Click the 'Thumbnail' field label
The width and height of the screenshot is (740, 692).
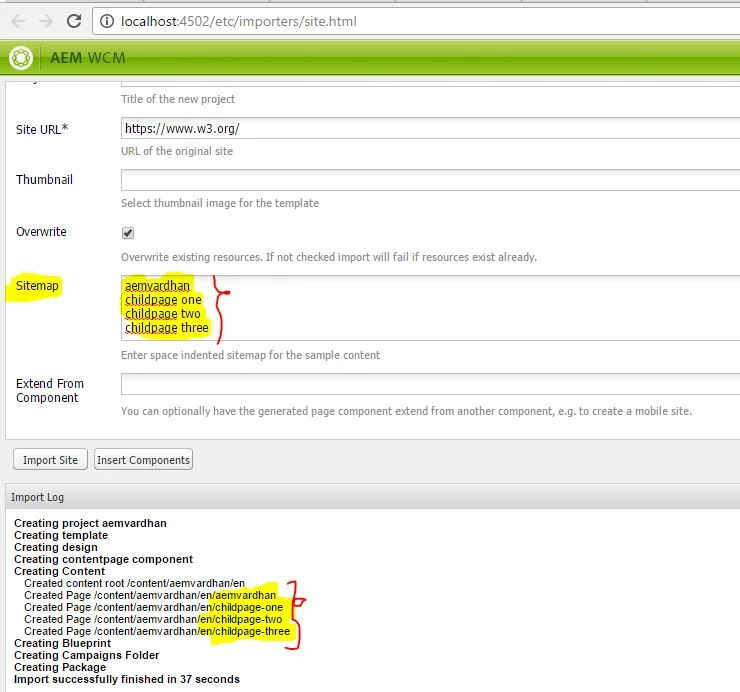[44, 180]
